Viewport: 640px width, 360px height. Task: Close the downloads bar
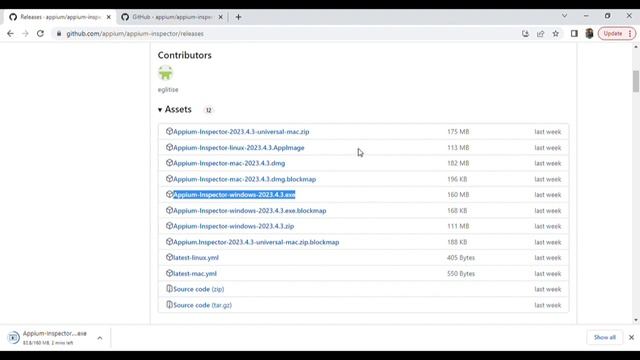point(631,338)
